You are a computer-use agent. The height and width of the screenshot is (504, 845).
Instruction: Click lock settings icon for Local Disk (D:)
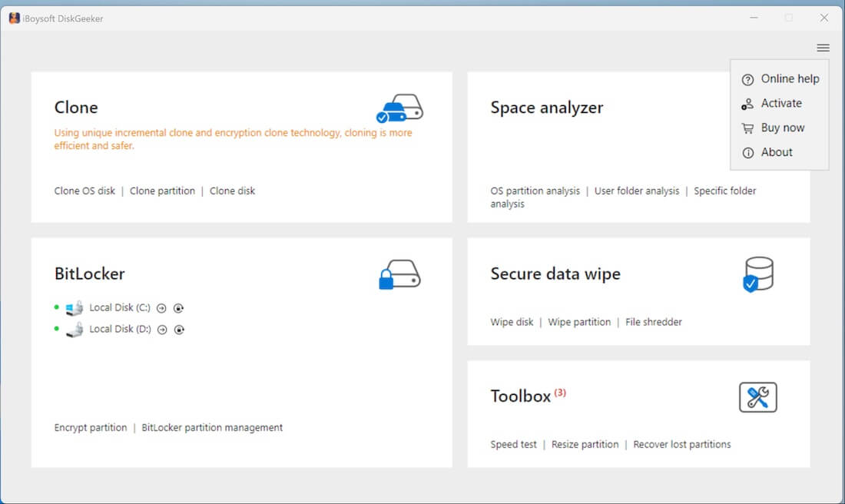[180, 330]
